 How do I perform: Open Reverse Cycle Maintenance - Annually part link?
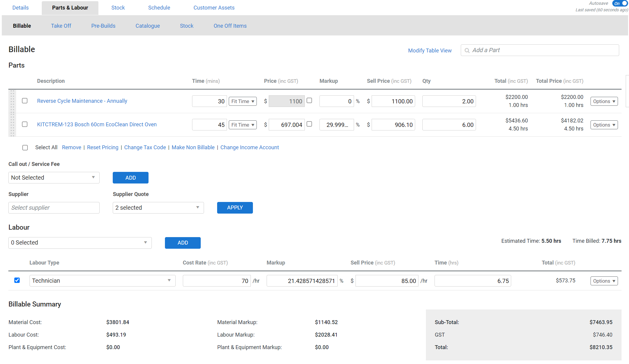[82, 101]
